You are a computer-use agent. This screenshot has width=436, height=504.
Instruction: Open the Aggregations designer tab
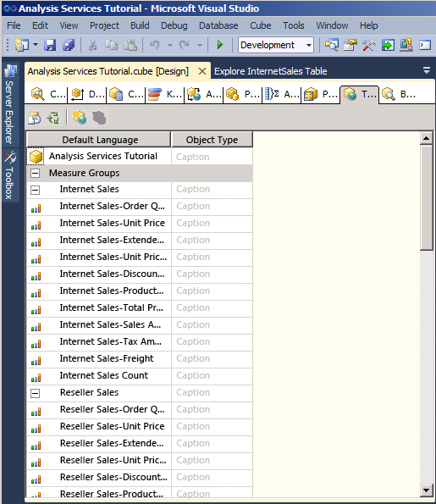pos(281,94)
